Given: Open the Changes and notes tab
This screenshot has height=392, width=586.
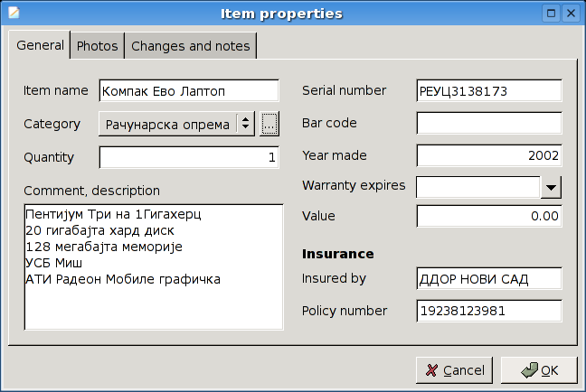Looking at the screenshot, I should 191,45.
